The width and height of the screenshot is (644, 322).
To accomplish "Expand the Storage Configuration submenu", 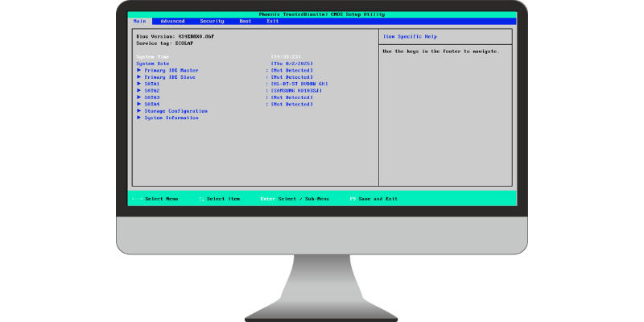I will tap(175, 111).
